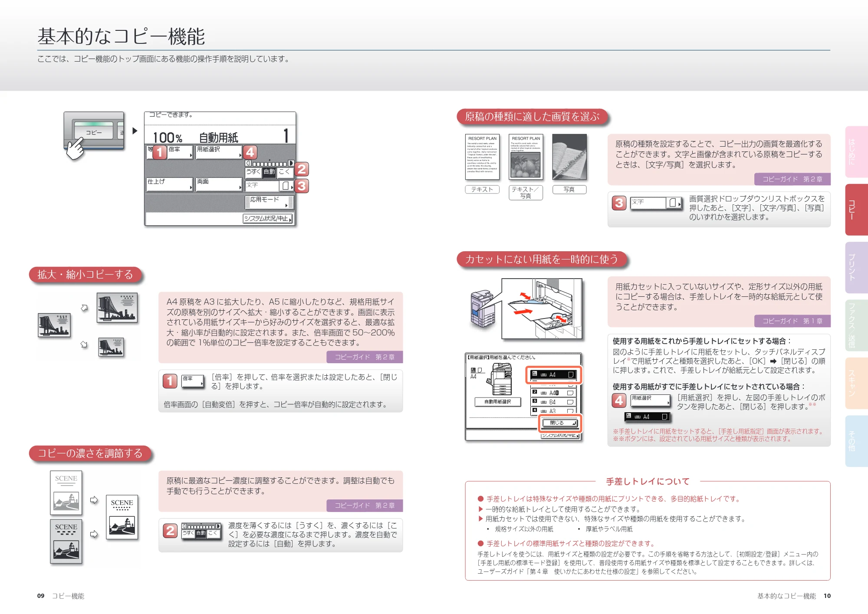Viewport: 868px width, 614px height.
Task: Click the RESORT PLAN text-only sample page
Action: tap(482, 157)
